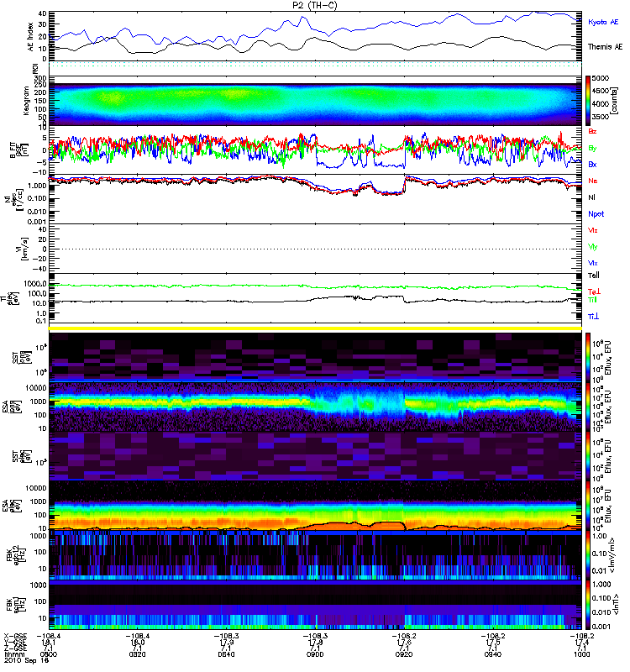Screen dimensions: 630x672
Task: Click the Viy velocity legend label
Action: coord(593,247)
